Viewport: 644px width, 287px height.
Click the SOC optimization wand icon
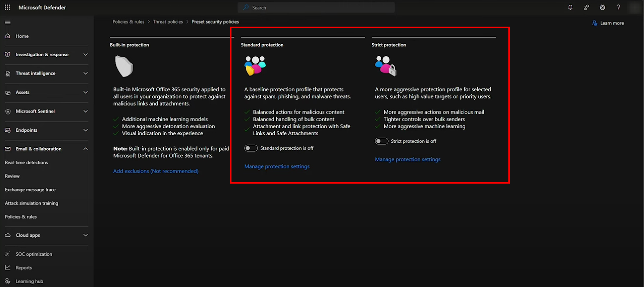point(8,254)
